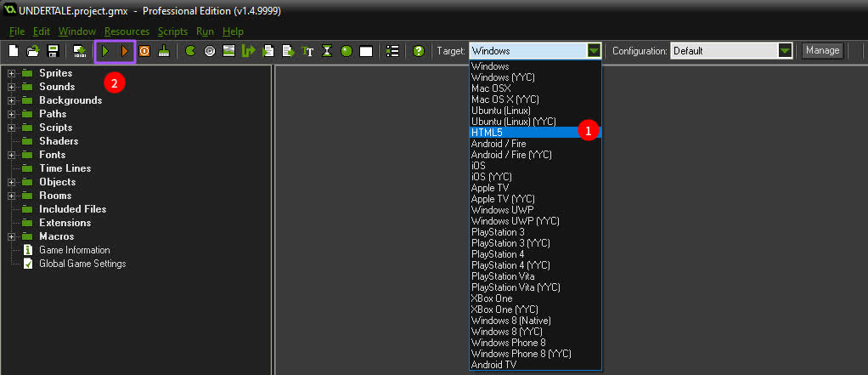Click the Global Game Settings checkmark page icon
The image size is (868, 375).
[28, 264]
